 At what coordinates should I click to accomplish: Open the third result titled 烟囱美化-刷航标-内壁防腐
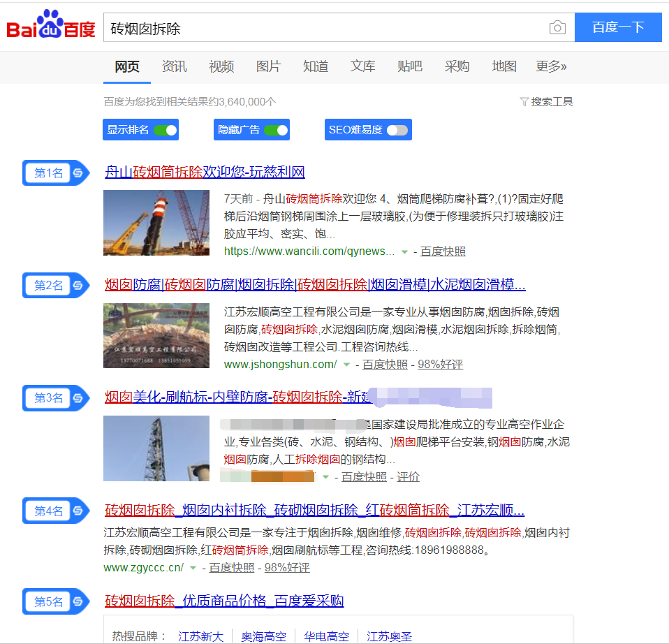(238, 397)
